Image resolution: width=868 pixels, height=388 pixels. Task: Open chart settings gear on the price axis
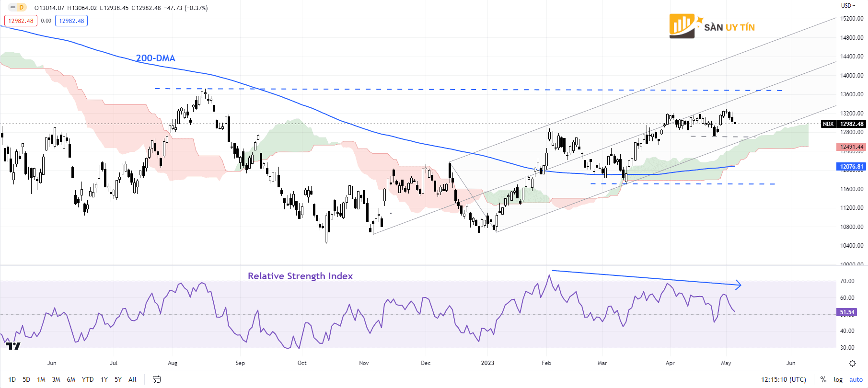pyautogui.click(x=852, y=363)
